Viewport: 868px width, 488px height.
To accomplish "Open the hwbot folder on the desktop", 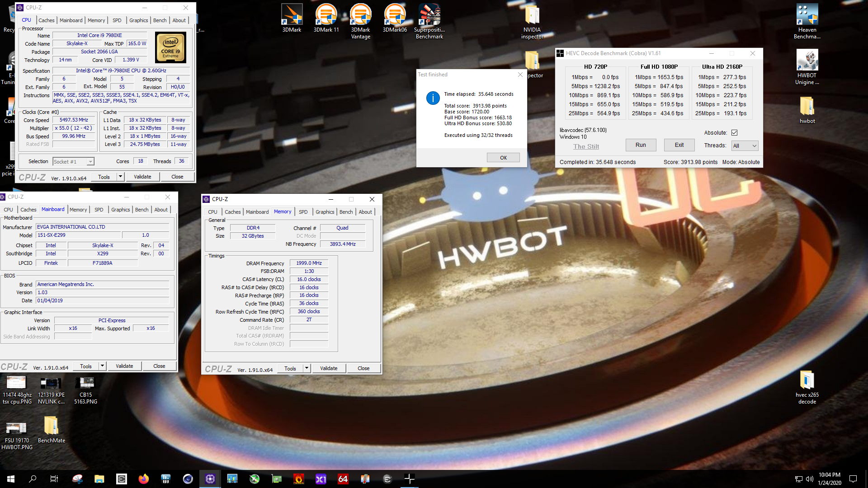I will coord(807,110).
